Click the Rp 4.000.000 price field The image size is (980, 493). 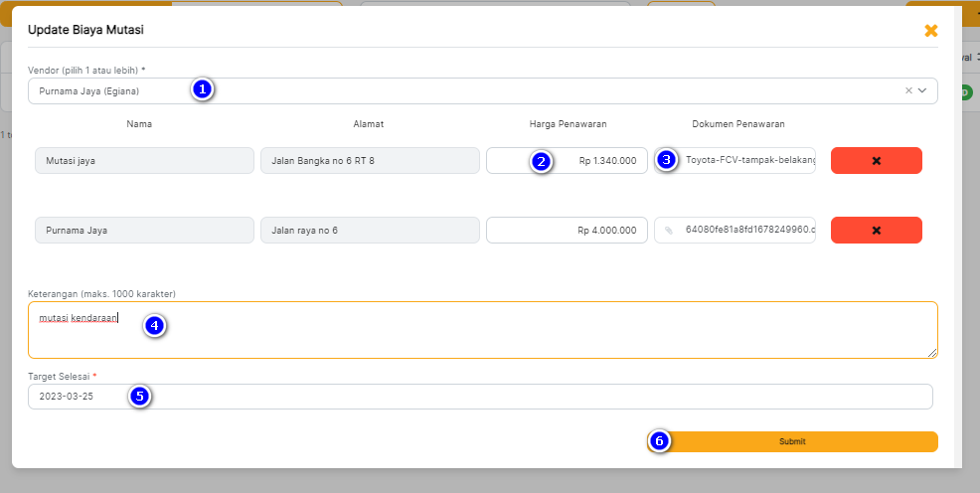click(567, 231)
